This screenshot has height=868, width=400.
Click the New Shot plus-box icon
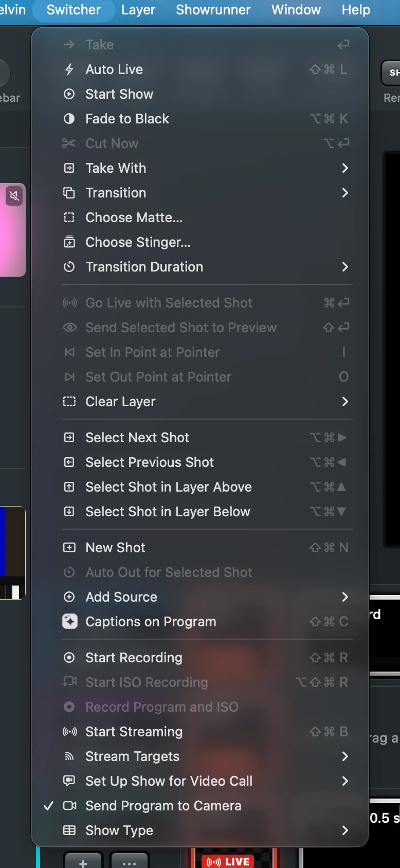69,548
